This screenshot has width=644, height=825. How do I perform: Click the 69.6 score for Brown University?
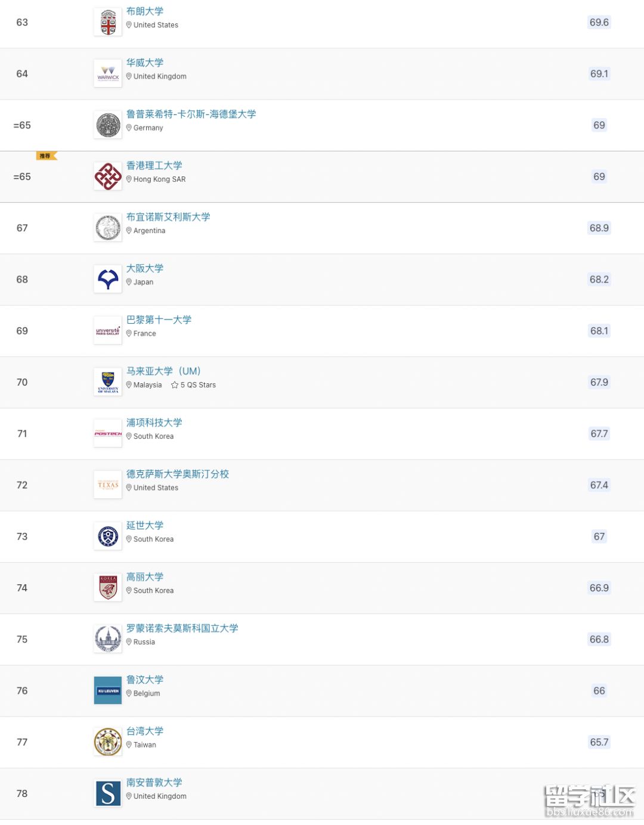tap(599, 23)
